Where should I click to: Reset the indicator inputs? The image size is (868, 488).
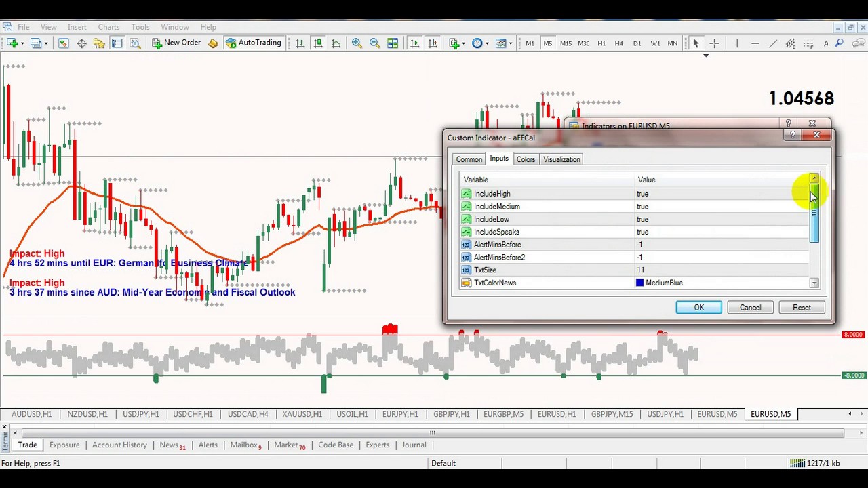point(802,308)
